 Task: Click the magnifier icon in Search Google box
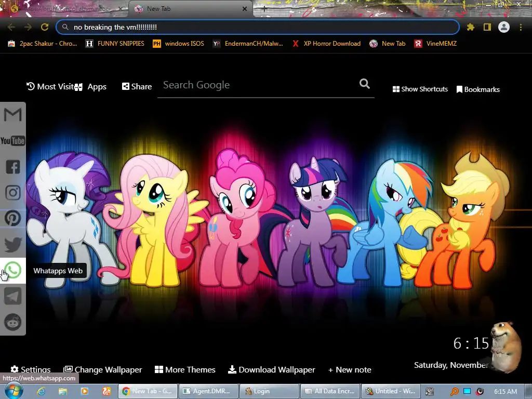(365, 84)
